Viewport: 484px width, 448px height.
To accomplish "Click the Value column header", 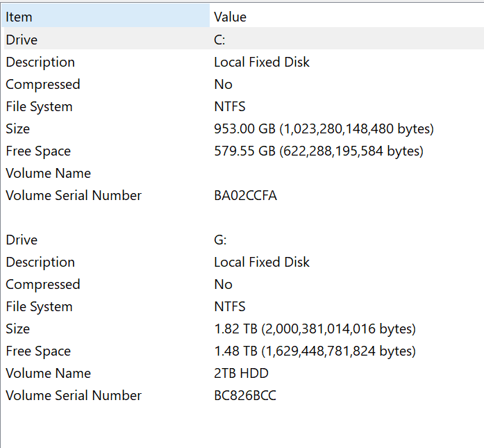I will [230, 17].
